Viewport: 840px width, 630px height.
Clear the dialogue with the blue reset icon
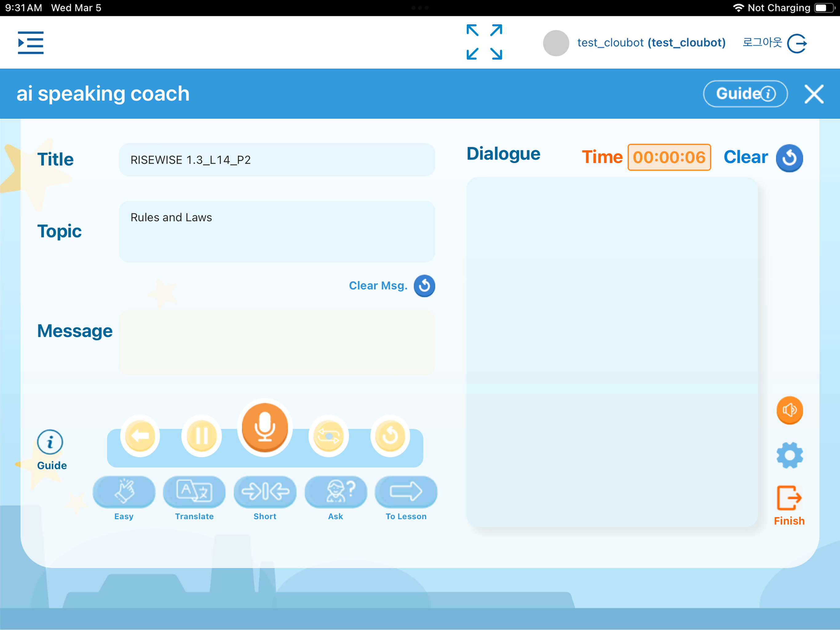pos(789,158)
